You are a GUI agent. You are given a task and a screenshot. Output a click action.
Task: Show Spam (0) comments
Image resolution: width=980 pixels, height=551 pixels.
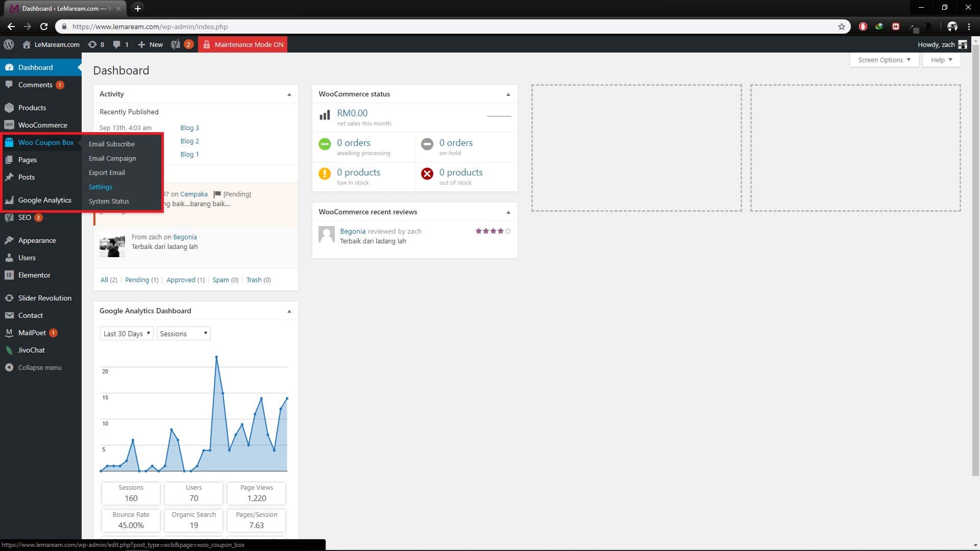click(x=225, y=280)
